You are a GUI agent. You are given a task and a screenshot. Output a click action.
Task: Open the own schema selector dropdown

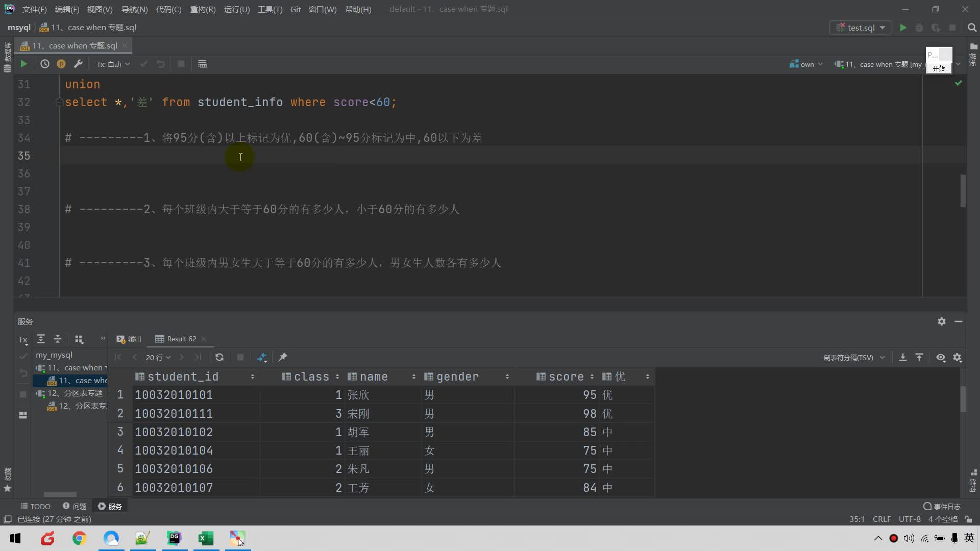pos(806,64)
